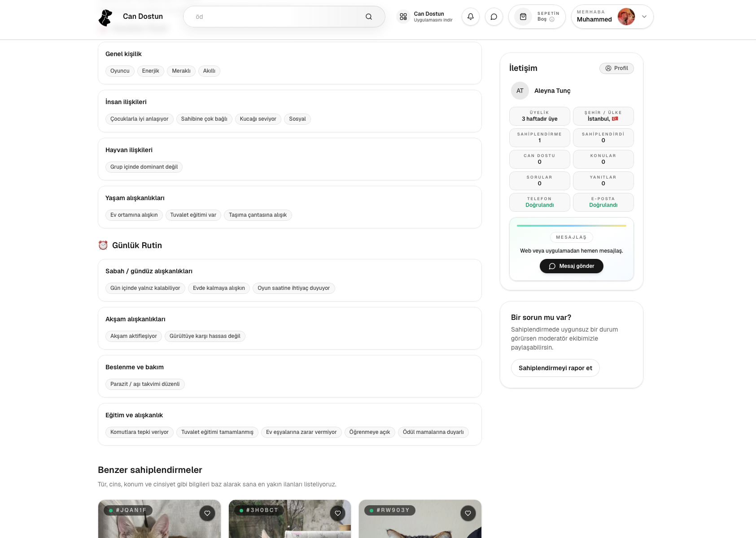Screen dimensions: 756x538
Task: Click the Sosyal tag
Action: pyautogui.click(x=297, y=119)
